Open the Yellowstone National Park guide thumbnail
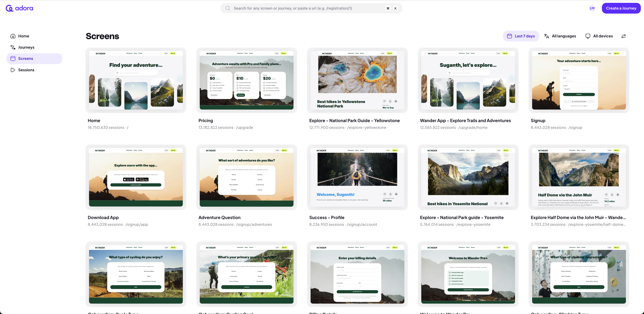The image size is (644, 314). pos(357,80)
